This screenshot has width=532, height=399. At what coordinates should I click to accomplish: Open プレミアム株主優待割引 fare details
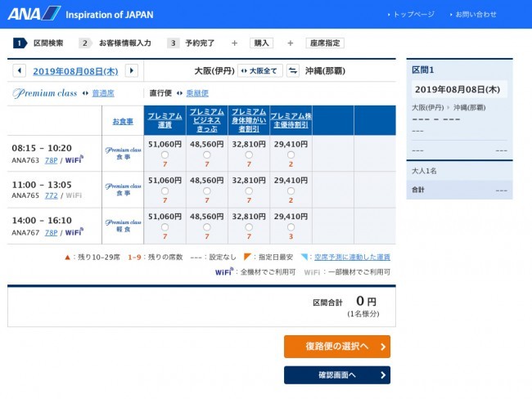pyautogui.click(x=291, y=120)
